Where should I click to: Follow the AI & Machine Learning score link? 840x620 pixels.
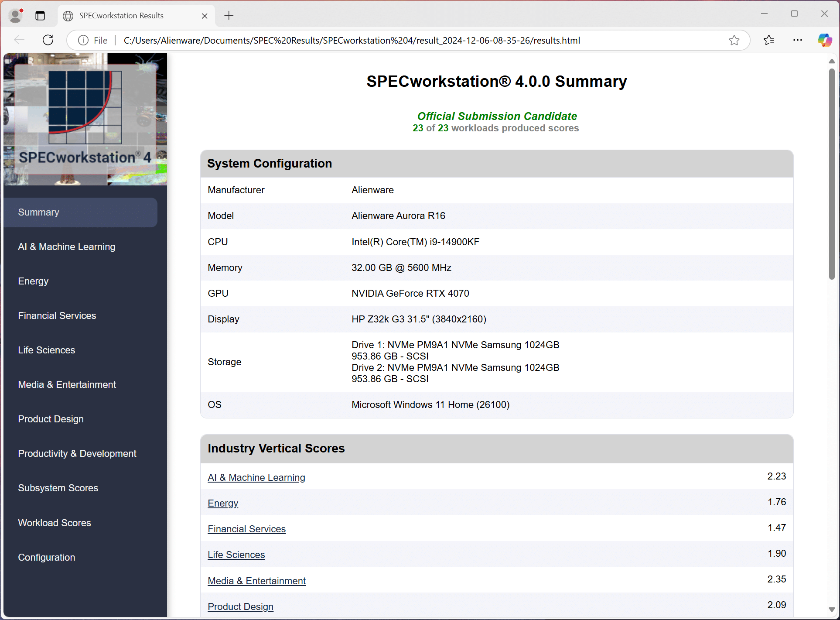(256, 477)
